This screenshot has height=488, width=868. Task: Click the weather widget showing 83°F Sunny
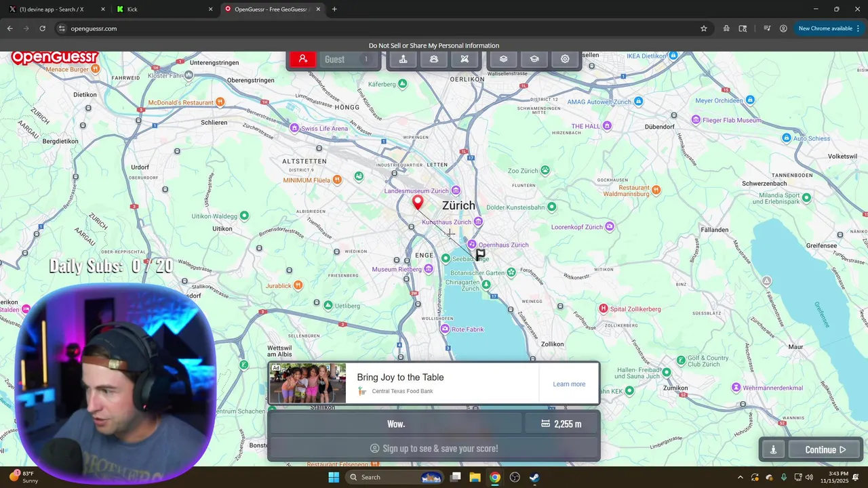(x=24, y=477)
